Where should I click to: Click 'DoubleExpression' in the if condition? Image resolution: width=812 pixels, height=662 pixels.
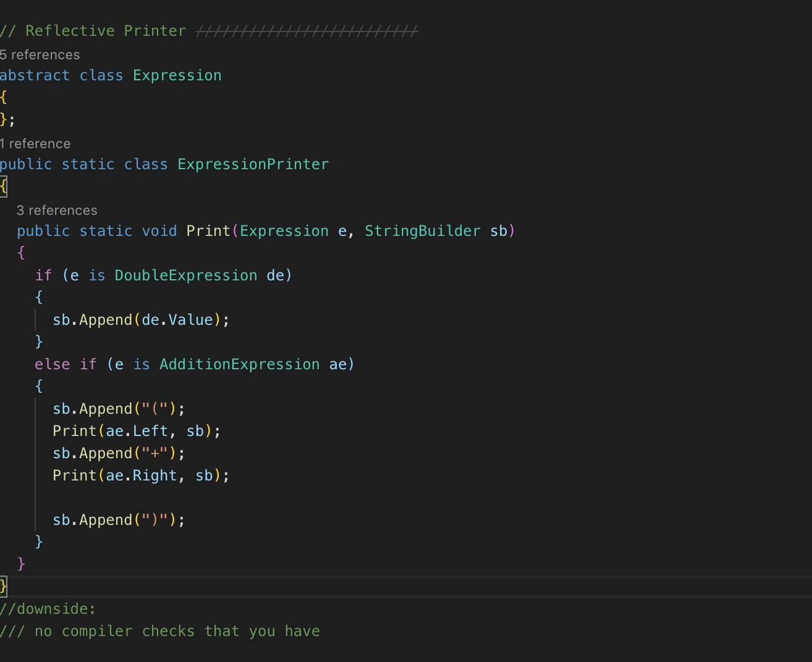pyautogui.click(x=186, y=275)
